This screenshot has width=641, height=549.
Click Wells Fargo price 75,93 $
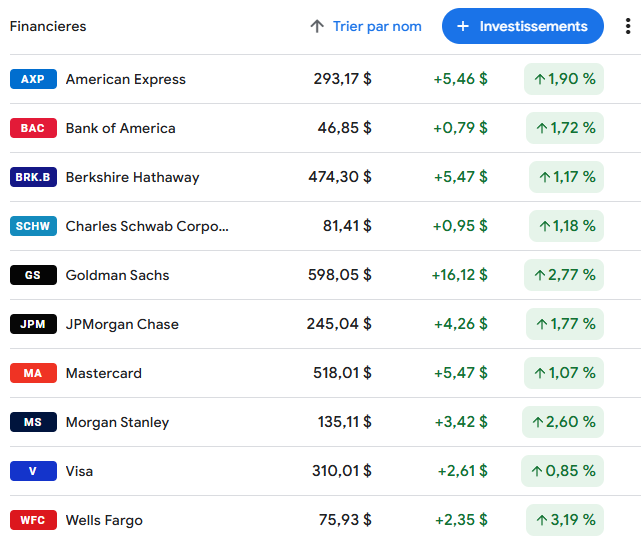click(345, 520)
